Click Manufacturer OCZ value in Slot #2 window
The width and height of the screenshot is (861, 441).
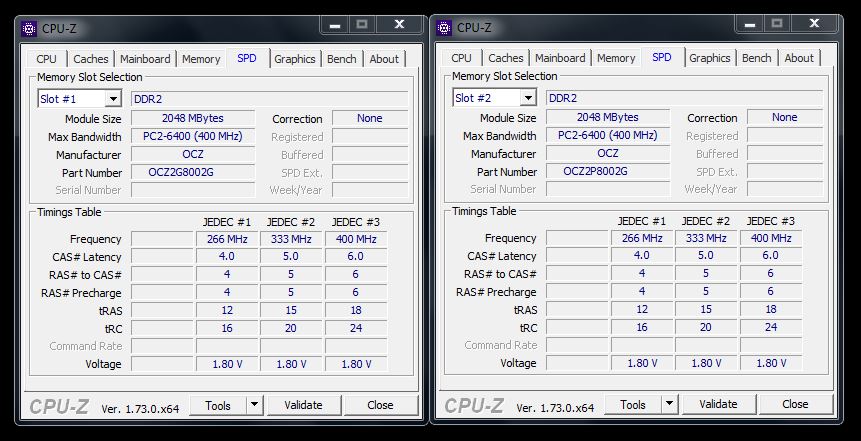coord(608,153)
